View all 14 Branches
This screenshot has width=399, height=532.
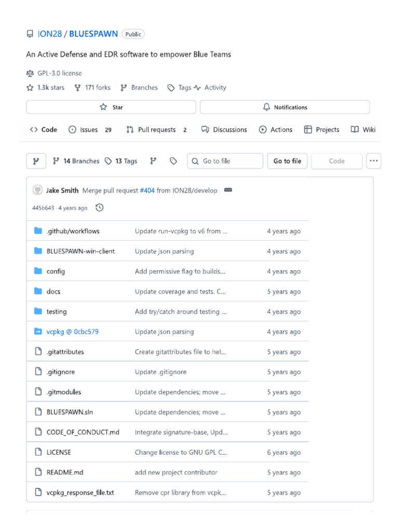click(x=76, y=161)
